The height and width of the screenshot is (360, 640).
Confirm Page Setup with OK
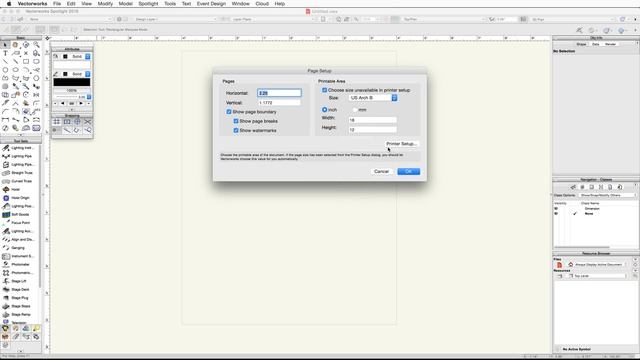coord(409,171)
